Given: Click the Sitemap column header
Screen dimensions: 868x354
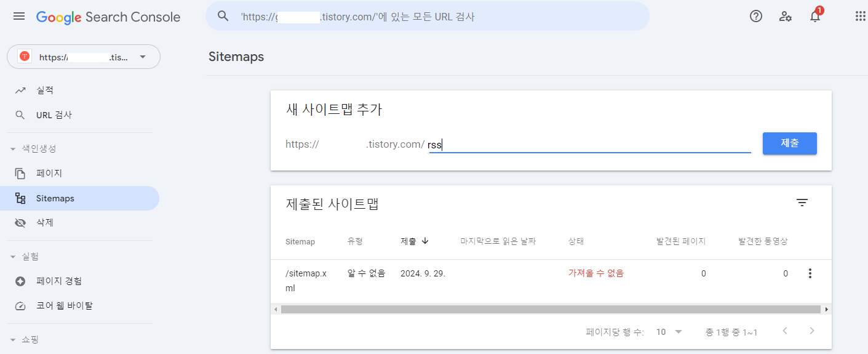Looking at the screenshot, I should point(300,241).
